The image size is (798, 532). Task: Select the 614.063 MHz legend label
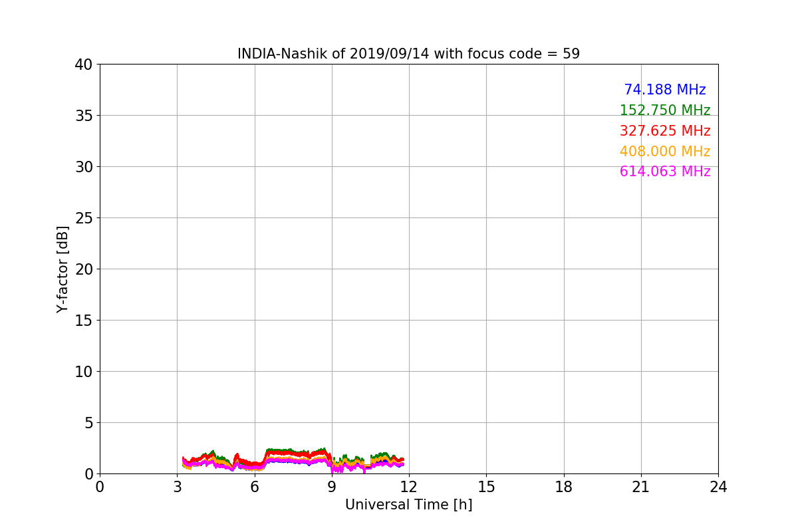[665, 172]
